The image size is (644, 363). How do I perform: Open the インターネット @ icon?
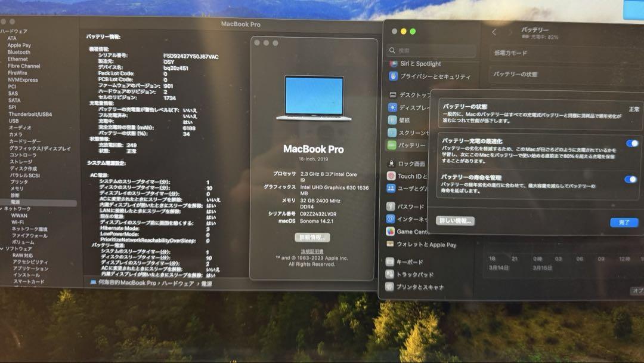(391, 219)
